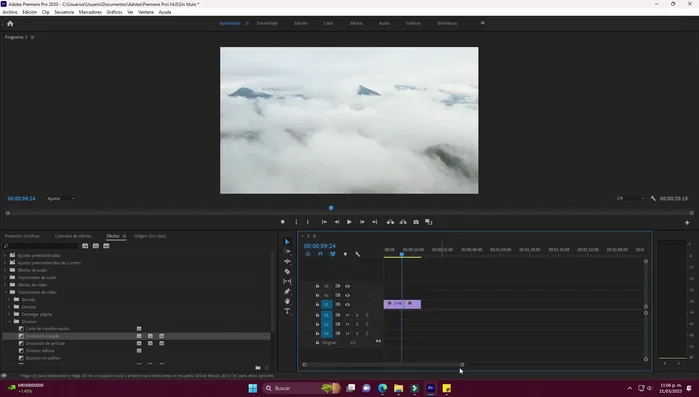
Task: Open playback resolution 1/4 dropdown
Action: point(630,198)
